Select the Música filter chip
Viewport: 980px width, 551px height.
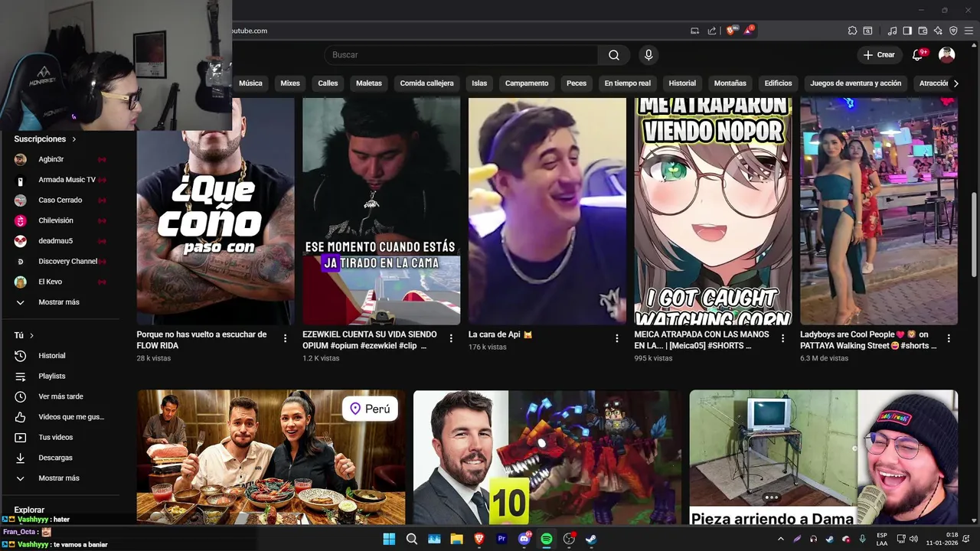click(x=250, y=83)
